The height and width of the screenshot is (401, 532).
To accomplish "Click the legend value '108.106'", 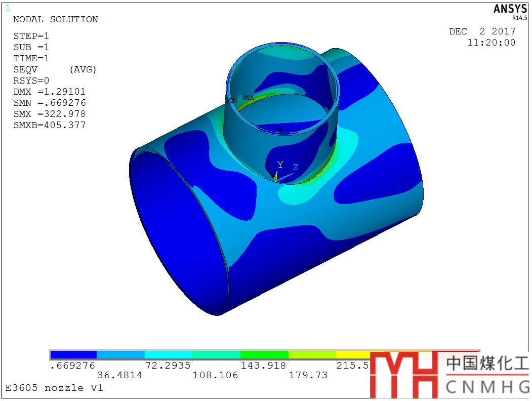I will [x=216, y=375].
